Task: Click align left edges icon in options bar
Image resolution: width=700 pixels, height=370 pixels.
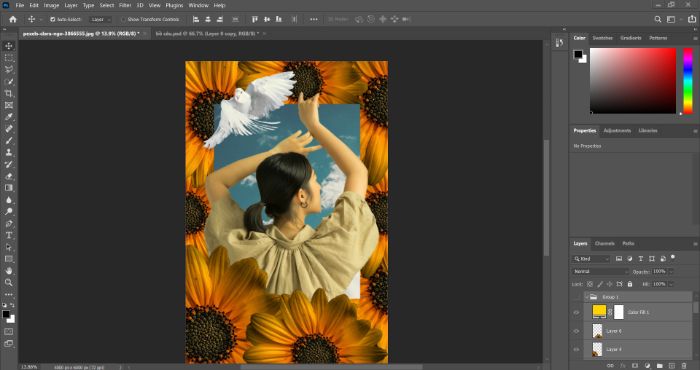Action: pyautogui.click(x=196, y=19)
